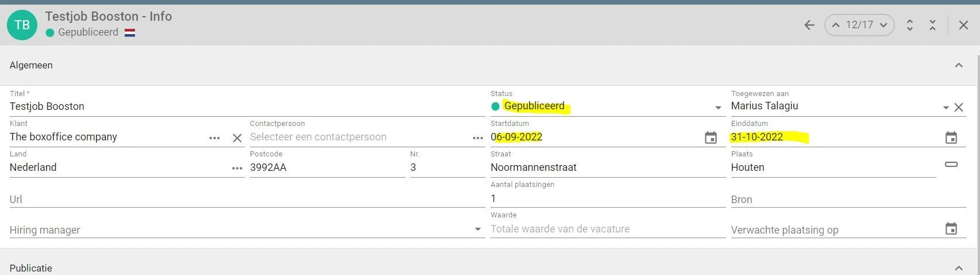
Task: Collapse the Algemeen section
Action: [x=959, y=66]
